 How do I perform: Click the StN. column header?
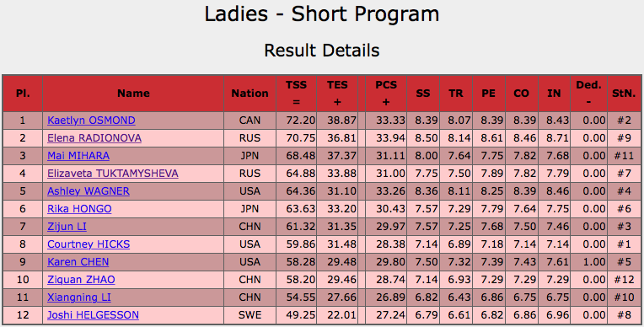pyautogui.click(x=624, y=94)
